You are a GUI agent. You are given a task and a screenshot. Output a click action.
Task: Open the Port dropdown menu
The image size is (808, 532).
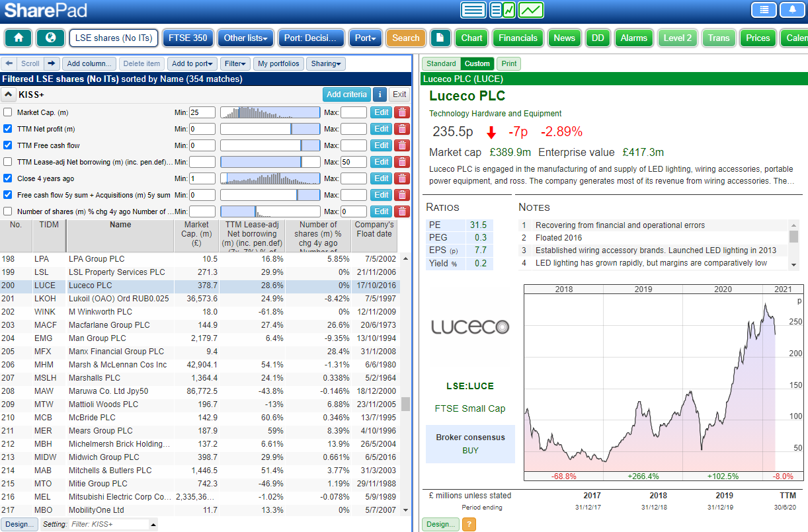(365, 38)
